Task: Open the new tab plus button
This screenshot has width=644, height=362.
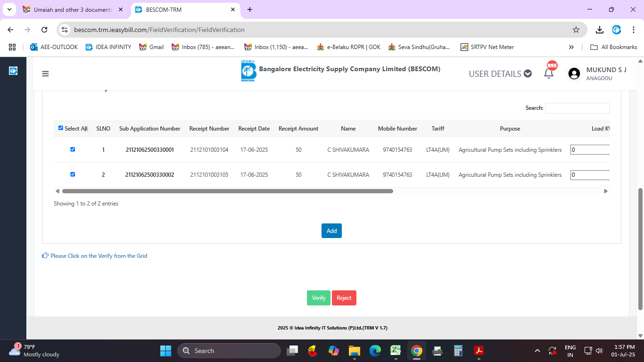Action: pos(250,9)
